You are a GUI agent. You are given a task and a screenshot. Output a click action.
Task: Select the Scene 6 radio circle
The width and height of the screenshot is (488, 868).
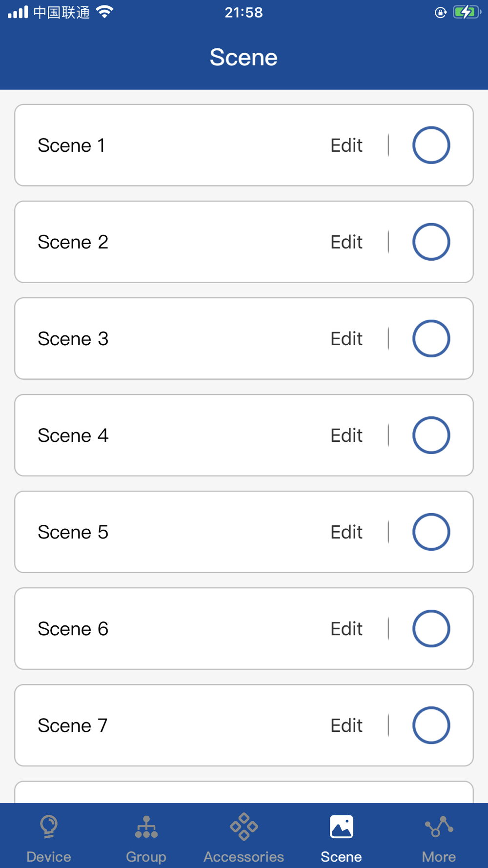click(x=431, y=628)
